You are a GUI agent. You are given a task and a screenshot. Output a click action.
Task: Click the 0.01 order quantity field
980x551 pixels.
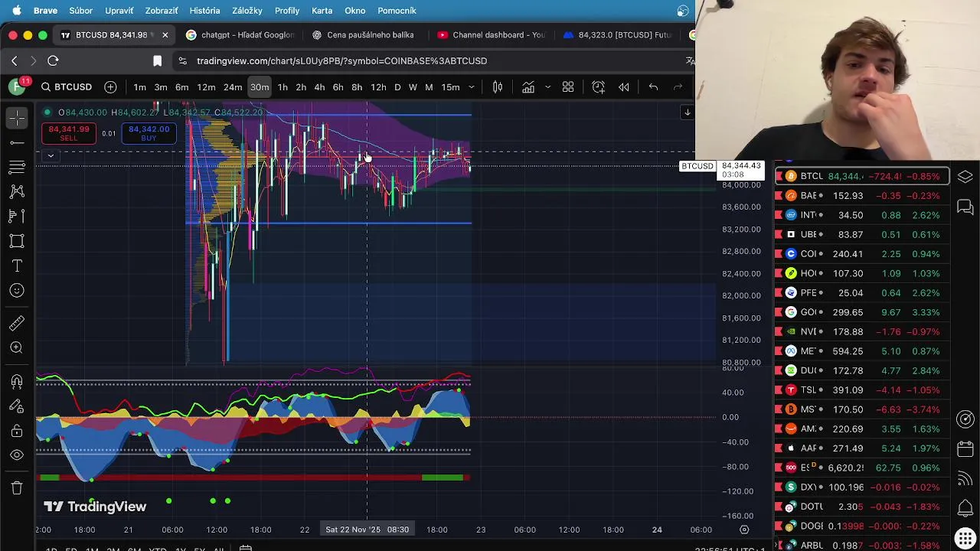click(109, 134)
